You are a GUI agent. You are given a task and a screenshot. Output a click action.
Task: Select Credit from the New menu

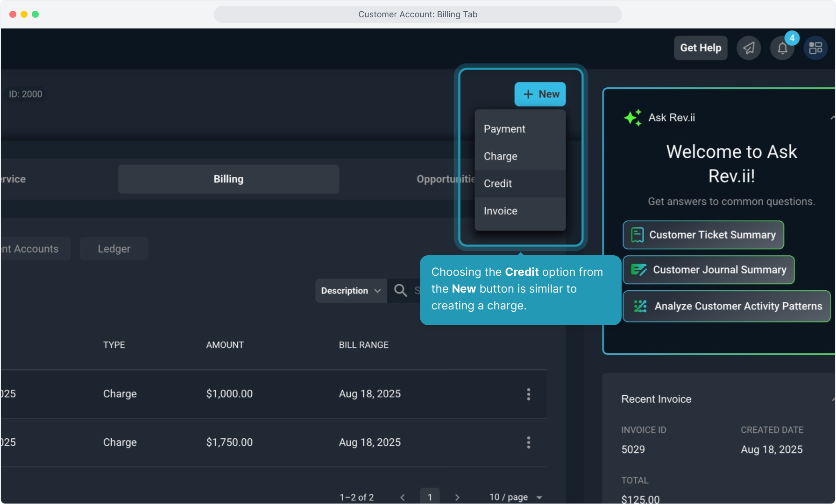tap(498, 184)
